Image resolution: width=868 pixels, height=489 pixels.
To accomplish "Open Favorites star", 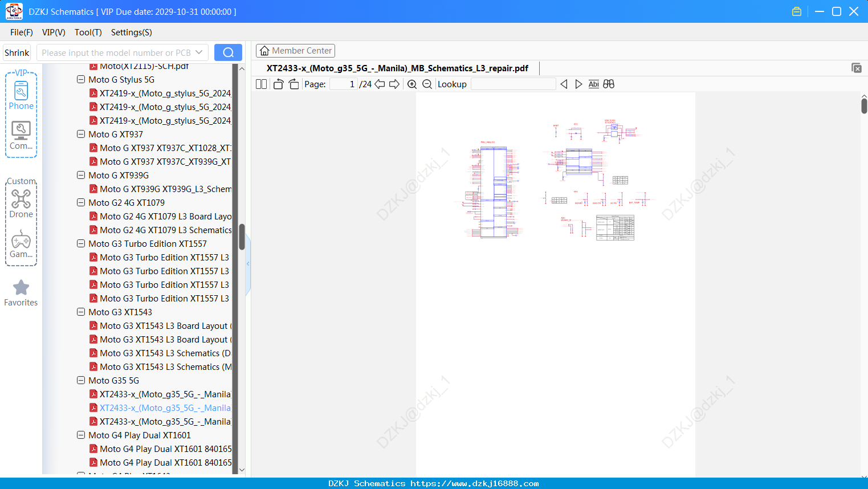I will click(x=21, y=293).
